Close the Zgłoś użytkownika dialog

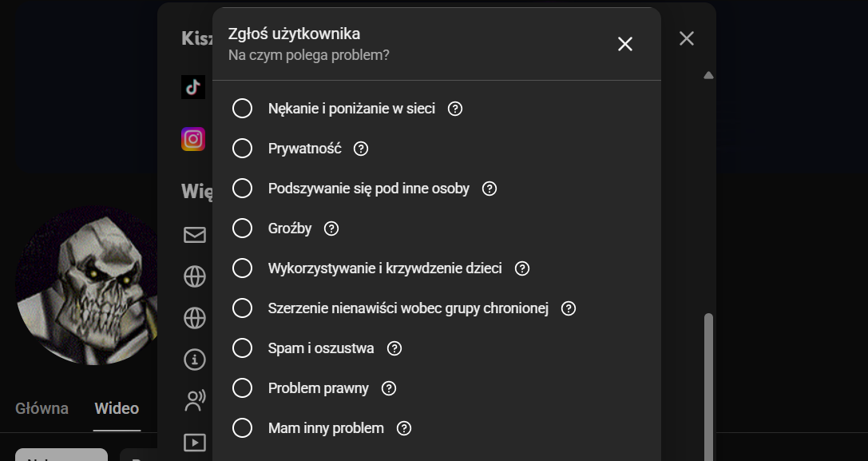625,44
